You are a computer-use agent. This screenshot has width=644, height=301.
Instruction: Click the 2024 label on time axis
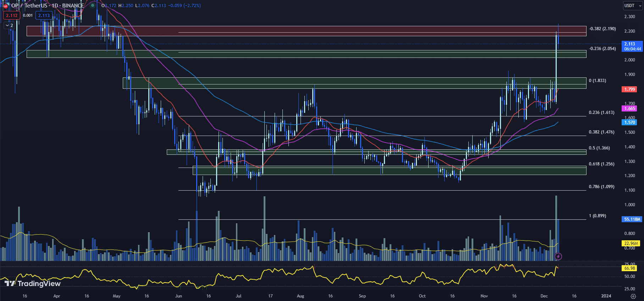tap(606, 296)
